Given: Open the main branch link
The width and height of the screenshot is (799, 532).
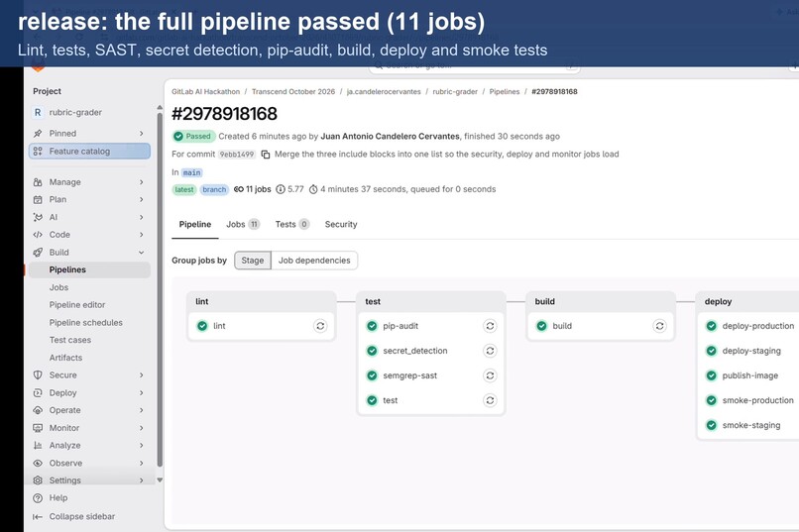Looking at the screenshot, I should click(x=192, y=172).
